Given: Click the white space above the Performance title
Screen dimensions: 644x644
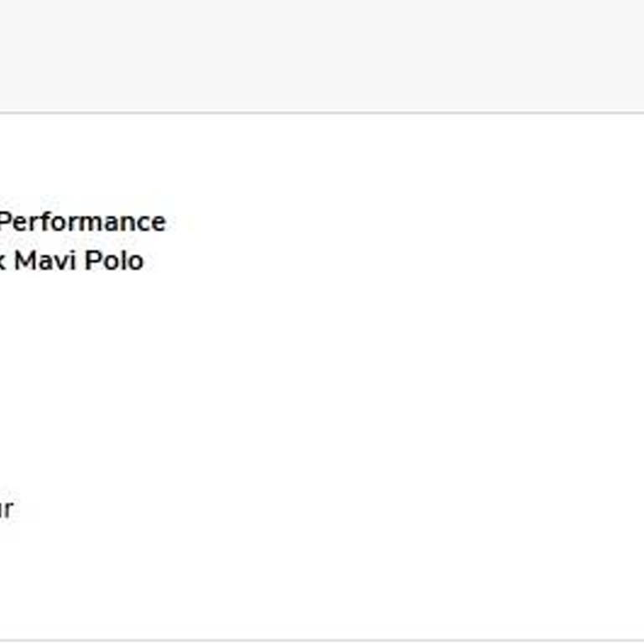Looking at the screenshot, I should (322, 162).
